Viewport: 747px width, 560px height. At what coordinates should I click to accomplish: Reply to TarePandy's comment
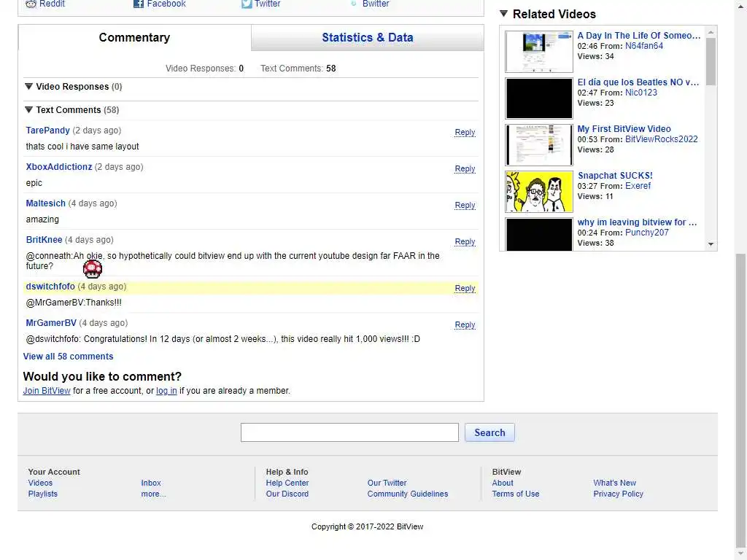coord(465,133)
